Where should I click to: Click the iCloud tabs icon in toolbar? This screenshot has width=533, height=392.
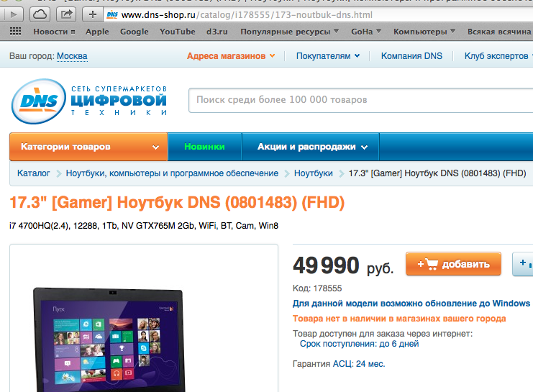(40, 14)
